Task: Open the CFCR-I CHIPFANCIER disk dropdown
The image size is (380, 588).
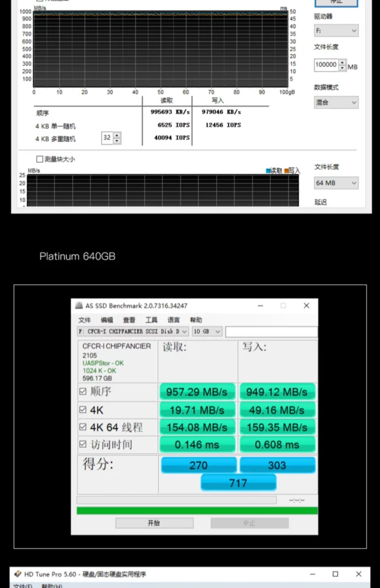Action: pos(133,331)
